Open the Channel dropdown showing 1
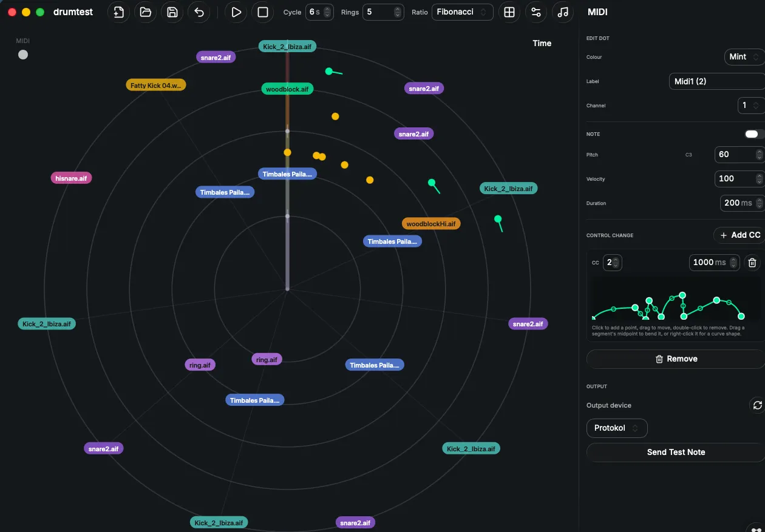Image resolution: width=765 pixels, height=532 pixels. 751,105
